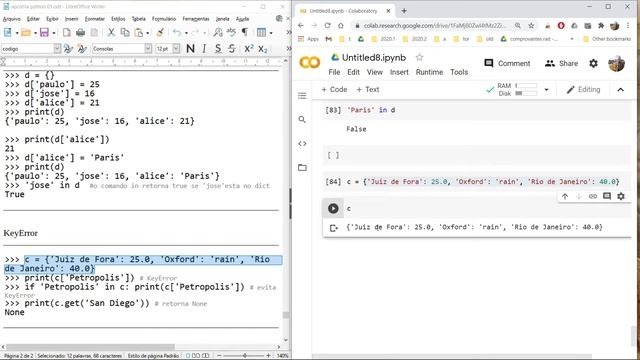Open the RAM/Disk connection dropdown arrow

pyautogui.click(x=546, y=89)
